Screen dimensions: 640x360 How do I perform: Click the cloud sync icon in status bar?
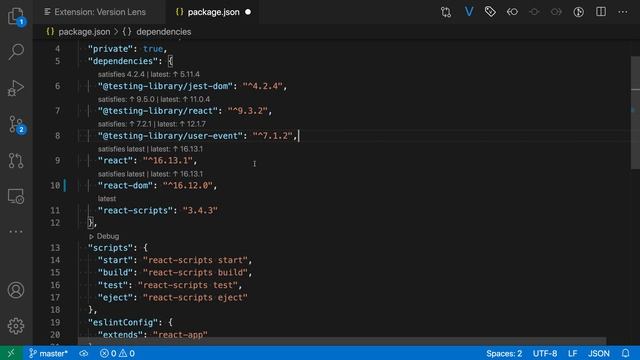84,353
